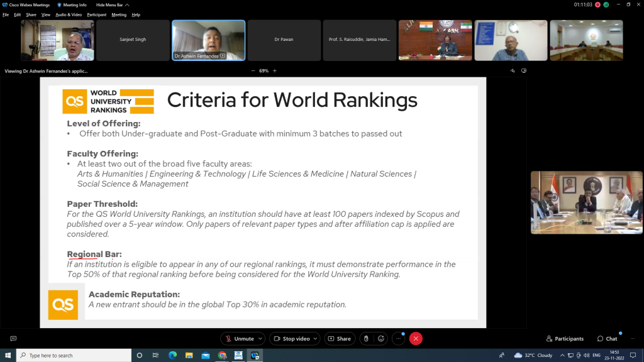
Task: Click the Meeting Info button
Action: coord(72,5)
